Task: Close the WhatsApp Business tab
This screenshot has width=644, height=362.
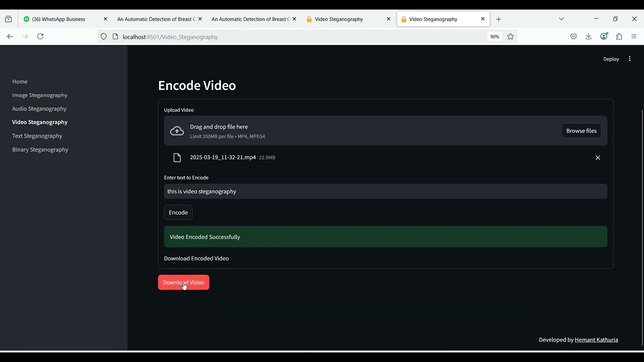Action: tap(105, 19)
